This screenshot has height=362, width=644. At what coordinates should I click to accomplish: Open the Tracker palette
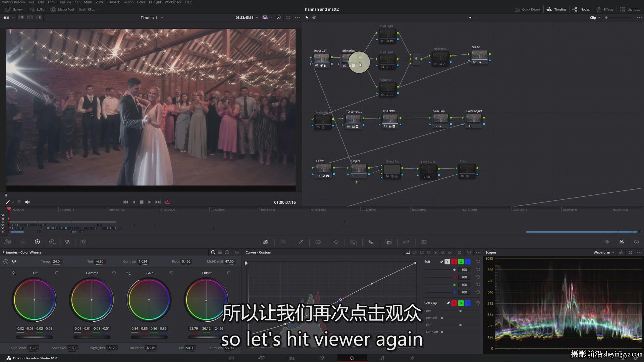click(336, 242)
